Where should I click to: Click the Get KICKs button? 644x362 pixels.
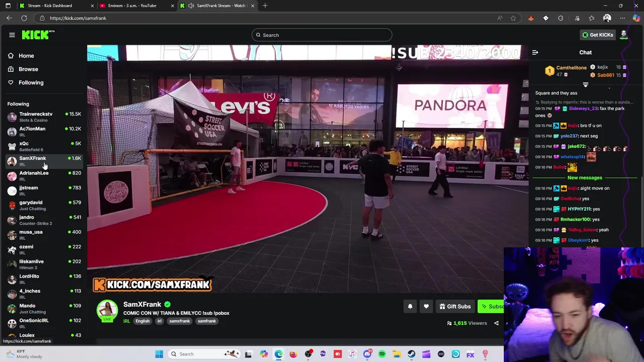click(598, 35)
